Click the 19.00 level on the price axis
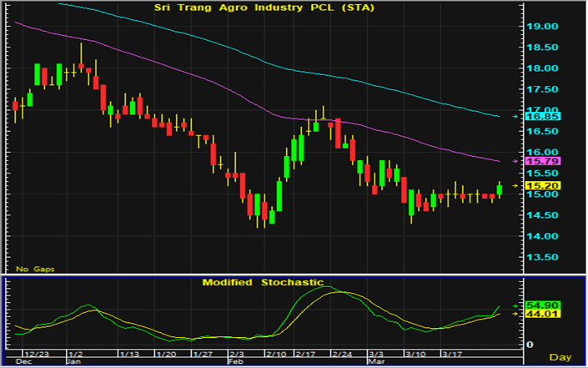Screen dimensions: 588x368 point(543,27)
